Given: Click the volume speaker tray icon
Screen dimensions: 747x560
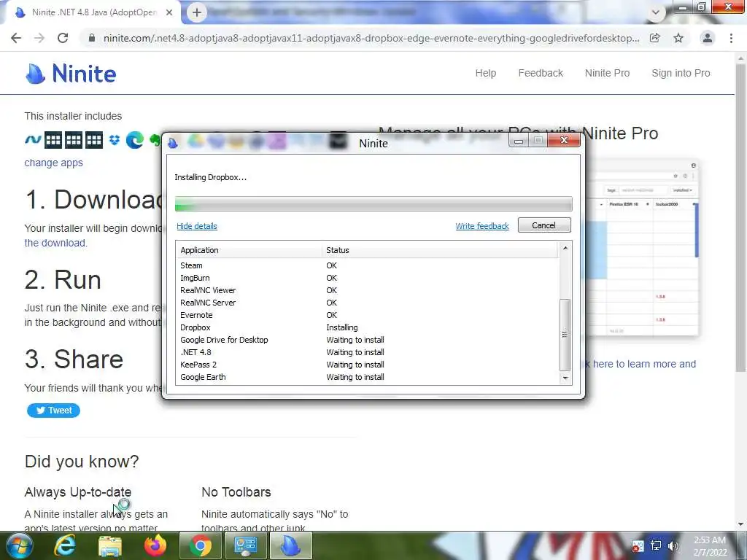Looking at the screenshot, I should pyautogui.click(x=673, y=546).
